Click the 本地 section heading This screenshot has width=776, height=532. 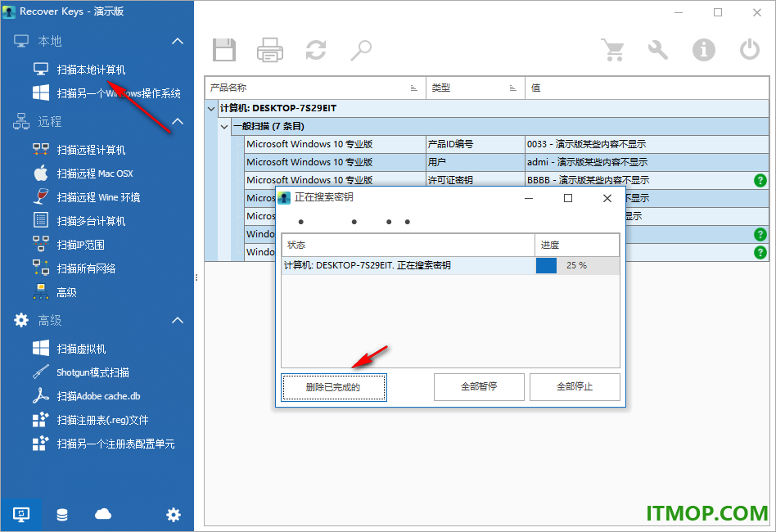click(x=49, y=41)
